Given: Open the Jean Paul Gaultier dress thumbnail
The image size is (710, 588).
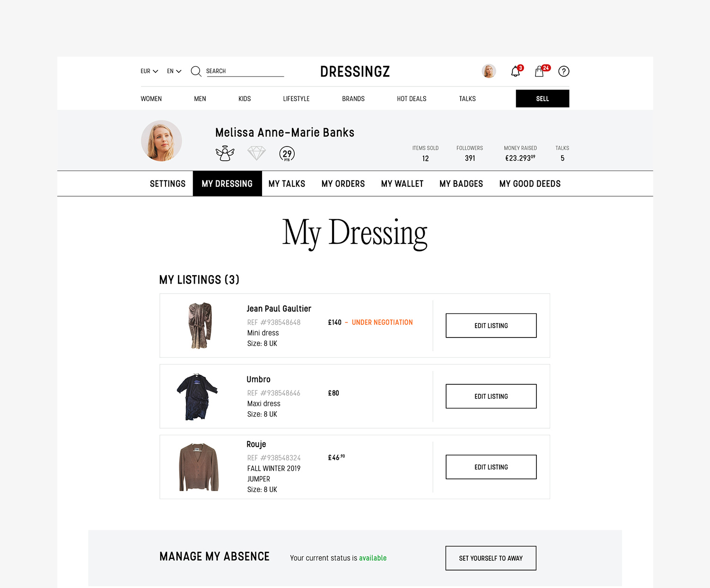Looking at the screenshot, I should [200, 325].
